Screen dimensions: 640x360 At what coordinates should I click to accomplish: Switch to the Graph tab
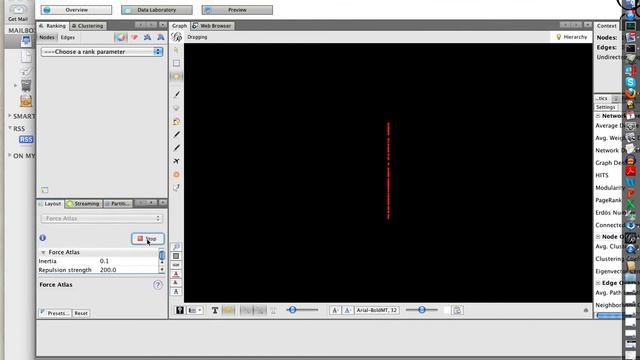point(179,26)
